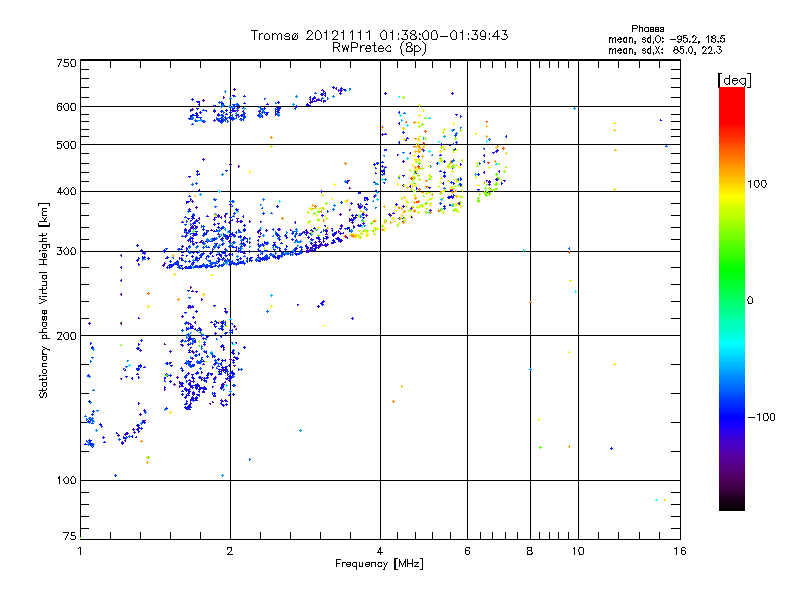Click the y-axis tick label '400'
The width and height of the screenshot is (800, 600).
coord(67,192)
